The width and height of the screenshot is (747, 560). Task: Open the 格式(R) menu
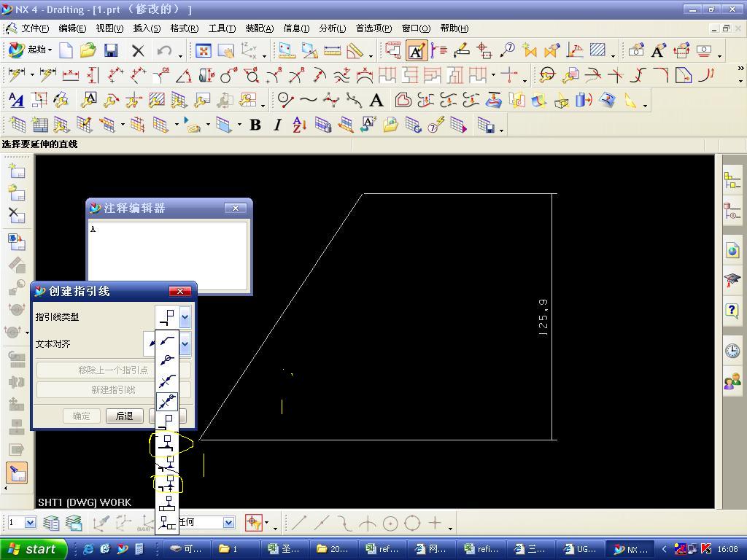tap(184, 28)
